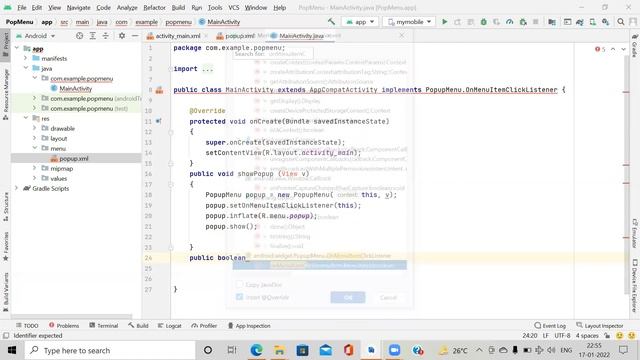This screenshot has width=640, height=360.
Task: Select Opened File target icon
Action: (79, 36)
